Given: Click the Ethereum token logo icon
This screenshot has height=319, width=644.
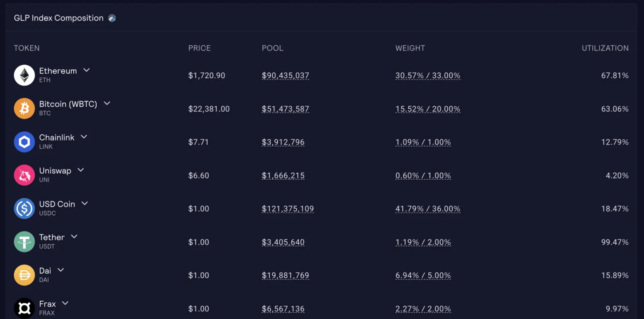Looking at the screenshot, I should pyautogui.click(x=25, y=75).
